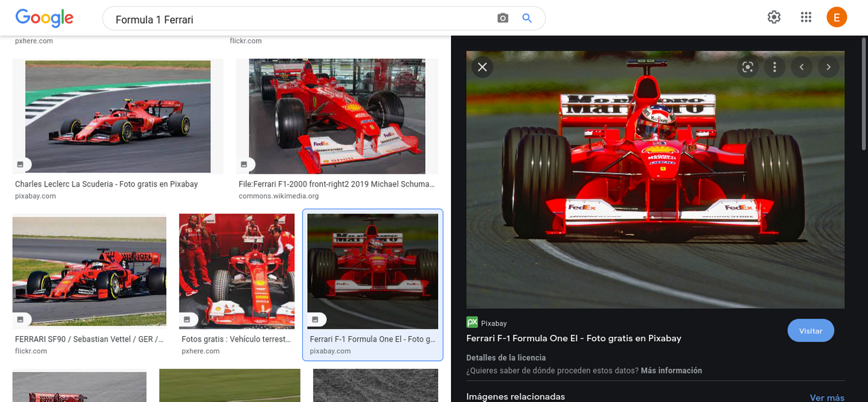Open the Ver más link
The width and height of the screenshot is (868, 402).
point(827,397)
